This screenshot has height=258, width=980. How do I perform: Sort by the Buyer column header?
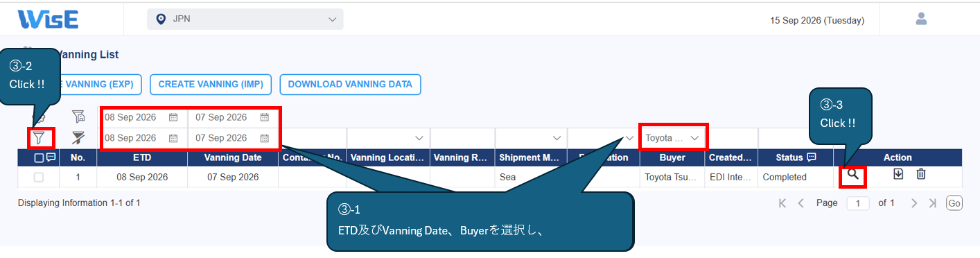click(672, 157)
